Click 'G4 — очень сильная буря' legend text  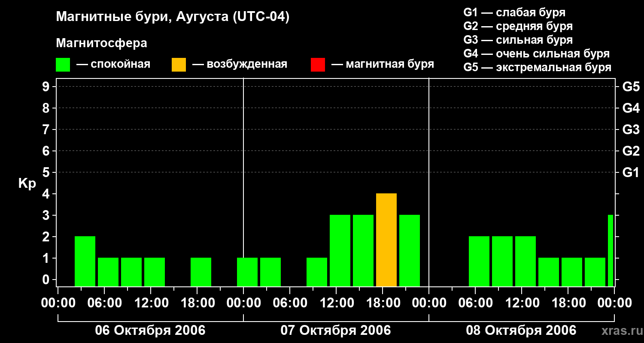[x=536, y=54]
